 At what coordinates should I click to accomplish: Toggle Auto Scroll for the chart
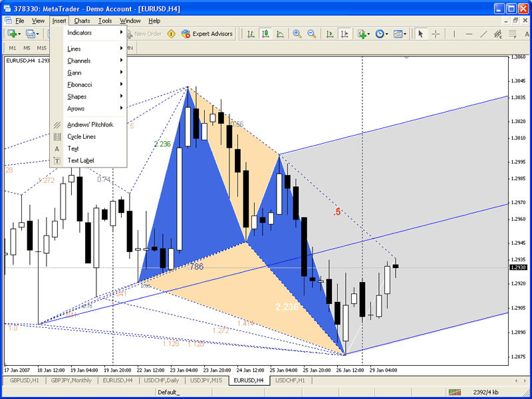(329, 34)
